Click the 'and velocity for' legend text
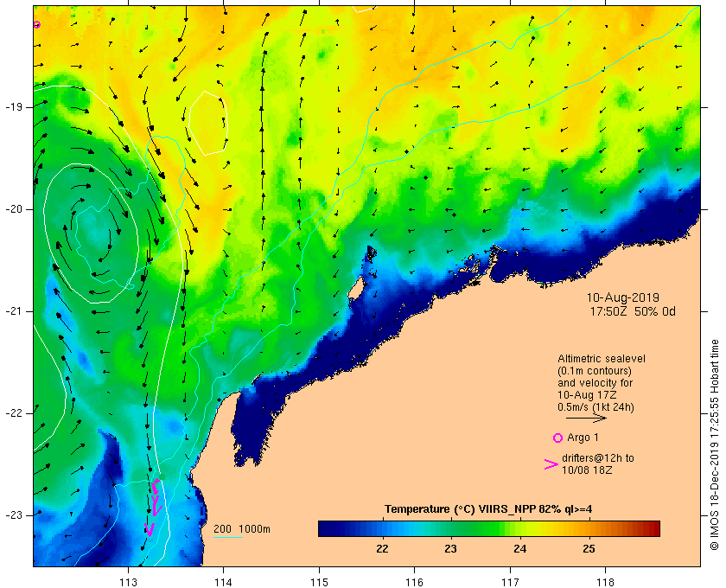Viewport: 726px width, 588px height. tap(595, 383)
